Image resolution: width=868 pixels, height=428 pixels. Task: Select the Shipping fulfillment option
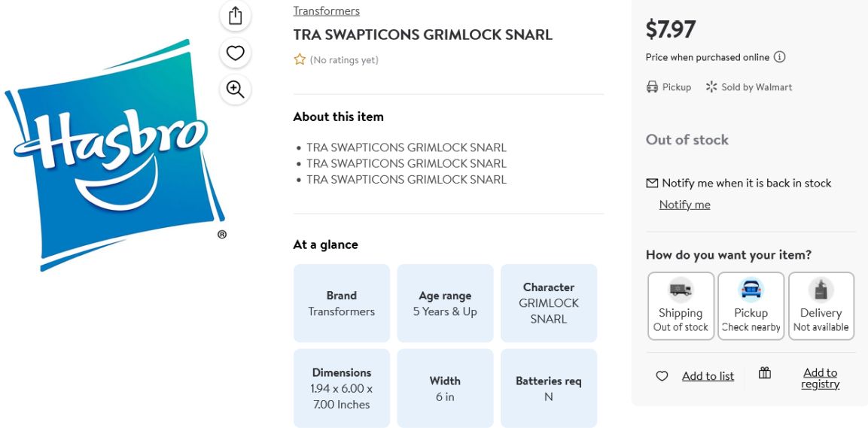(x=681, y=306)
